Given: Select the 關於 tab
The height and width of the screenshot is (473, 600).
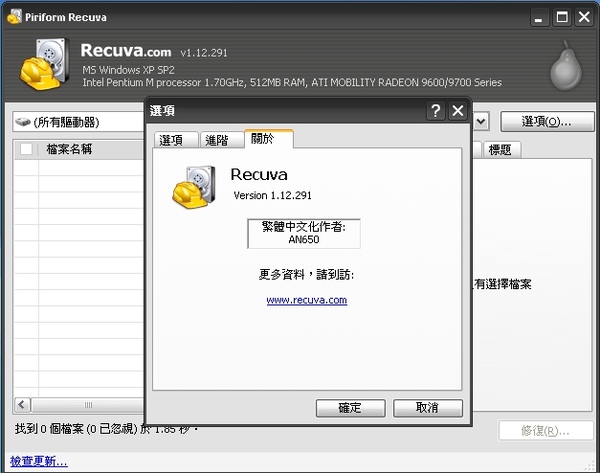Looking at the screenshot, I should click(269, 139).
